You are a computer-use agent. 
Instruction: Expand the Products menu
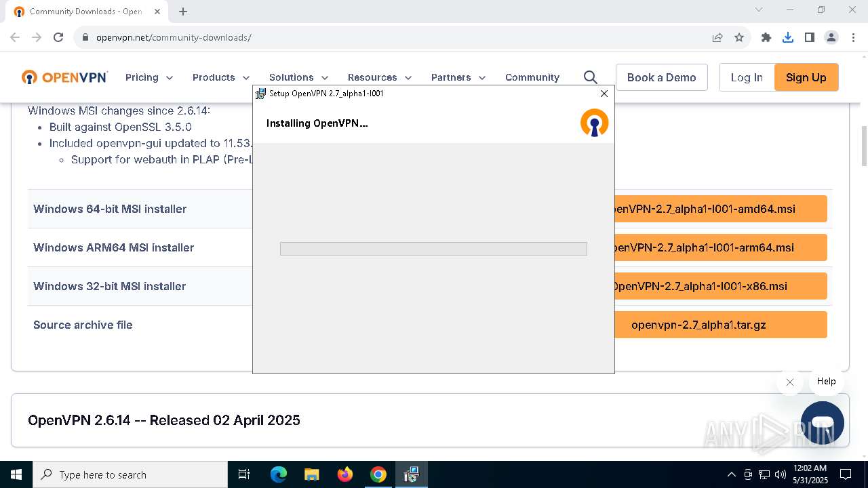coord(221,77)
